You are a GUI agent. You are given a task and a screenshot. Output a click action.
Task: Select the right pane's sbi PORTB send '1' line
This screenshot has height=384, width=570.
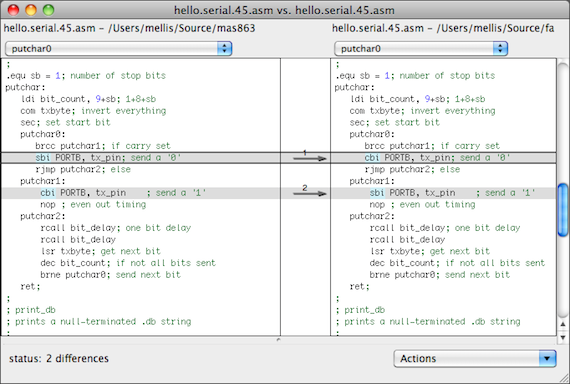click(443, 193)
